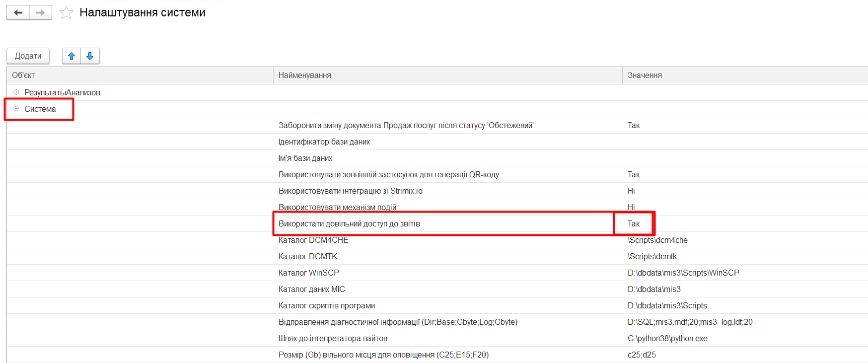Click Каталог DCMTK value \Scripts\dcmtk
The width and height of the screenshot is (868, 363).
pyautogui.click(x=652, y=257)
